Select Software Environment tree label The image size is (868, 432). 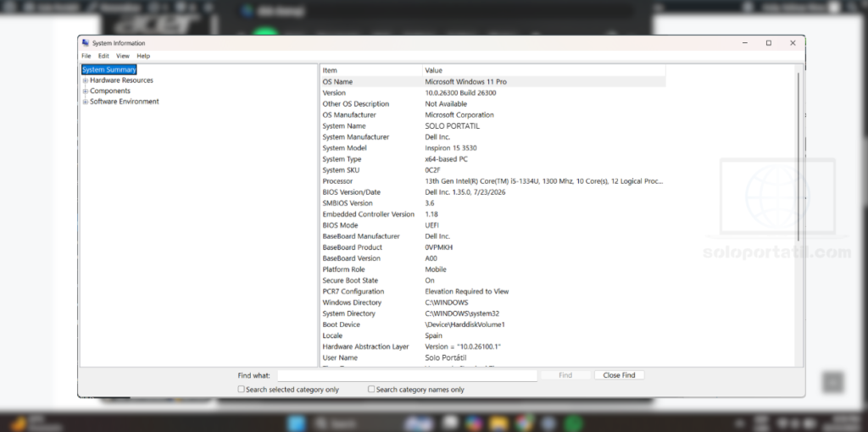(x=124, y=102)
